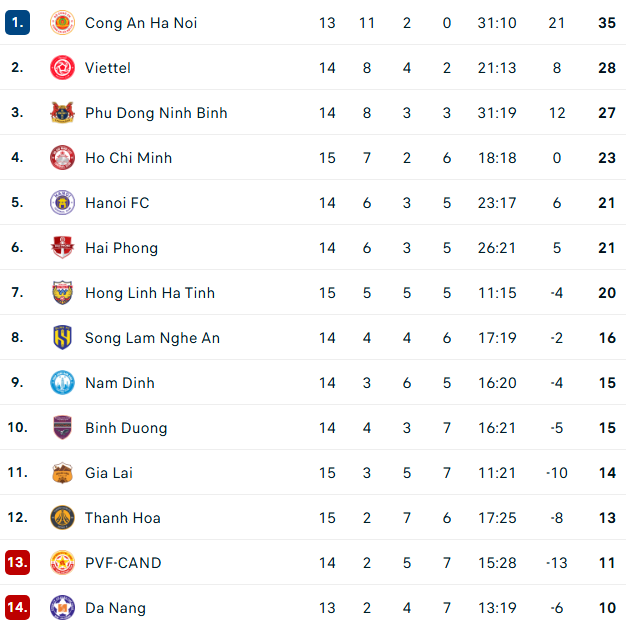Click the Hong Linh Ha Tinh badge

pos(62,293)
